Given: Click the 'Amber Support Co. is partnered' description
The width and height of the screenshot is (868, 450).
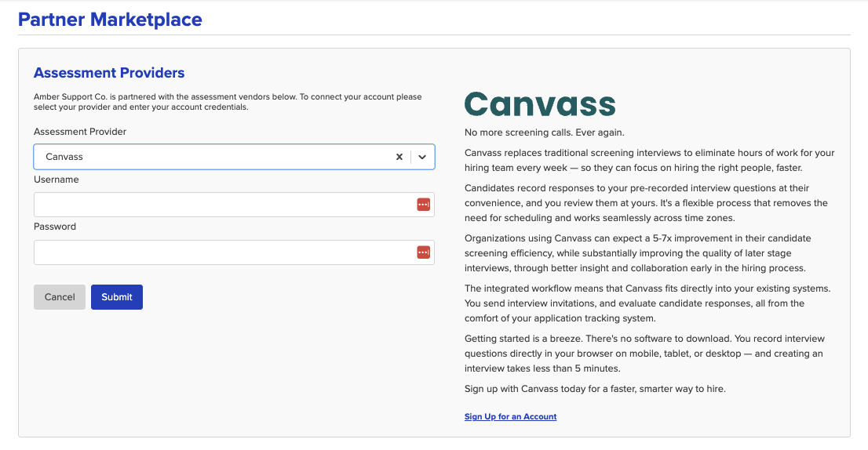Looking at the screenshot, I should 228,102.
